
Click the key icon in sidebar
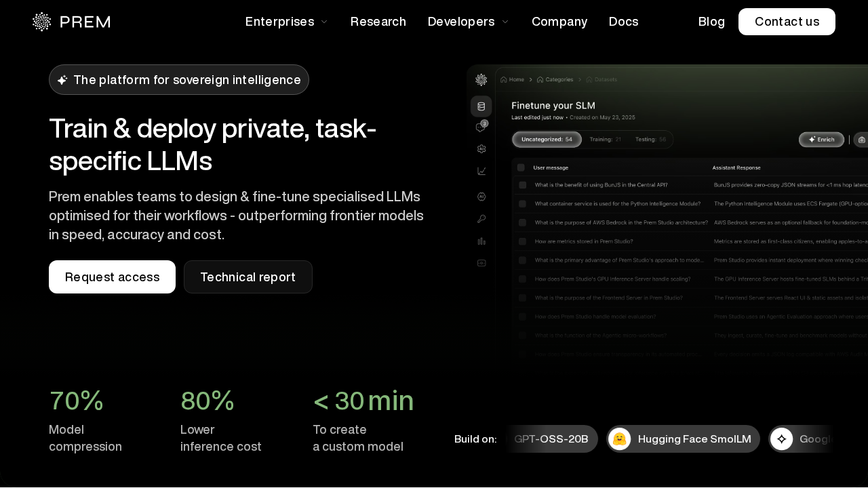481,219
